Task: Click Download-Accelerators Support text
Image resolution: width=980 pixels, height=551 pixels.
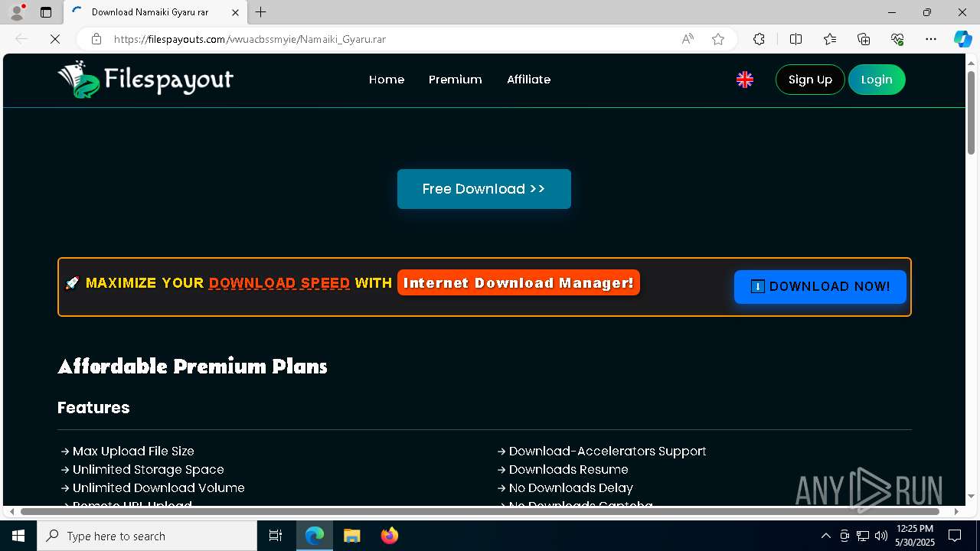Action: coord(608,452)
